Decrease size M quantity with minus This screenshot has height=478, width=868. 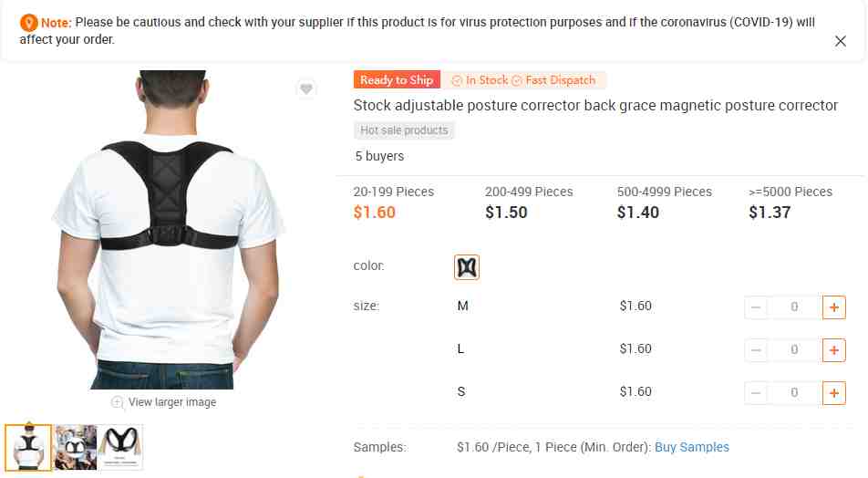(x=756, y=307)
